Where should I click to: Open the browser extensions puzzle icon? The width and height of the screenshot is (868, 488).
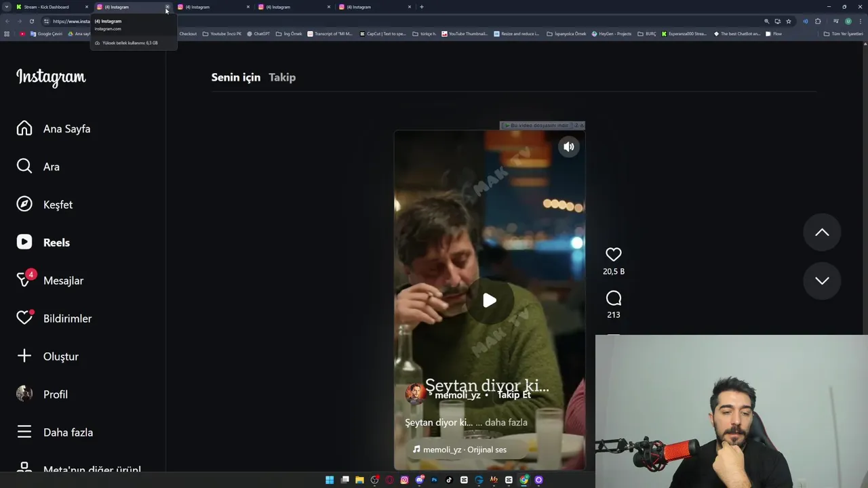point(818,21)
